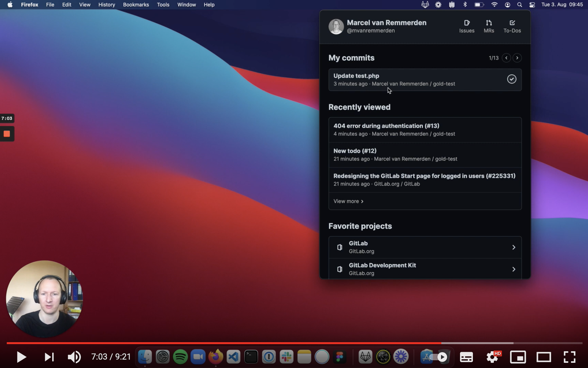This screenshot has width=588, height=368.
Task: Open the Help menu
Action: pos(209,5)
